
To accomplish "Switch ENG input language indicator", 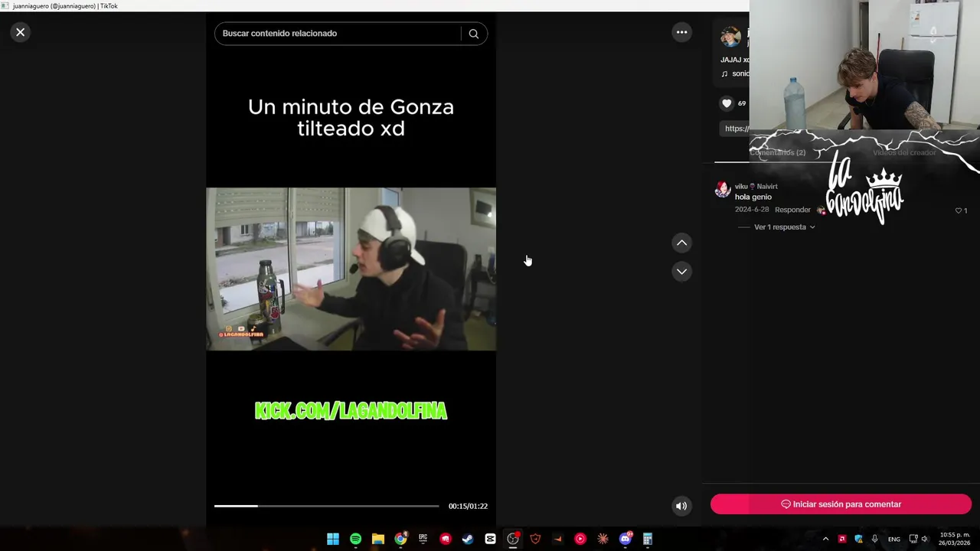I will [x=894, y=539].
